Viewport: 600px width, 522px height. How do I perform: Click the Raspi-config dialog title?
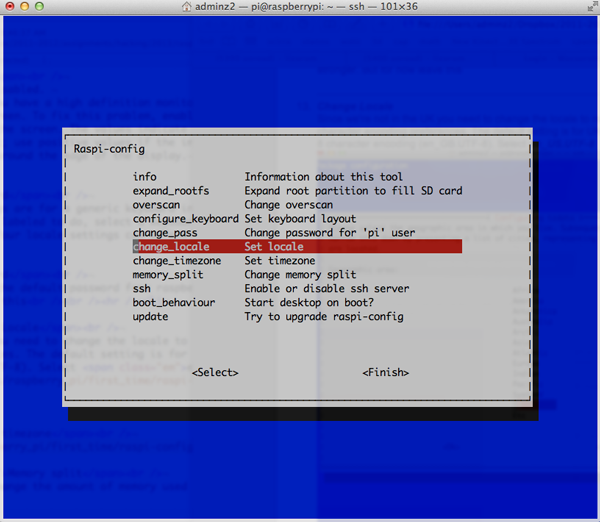pyautogui.click(x=109, y=149)
